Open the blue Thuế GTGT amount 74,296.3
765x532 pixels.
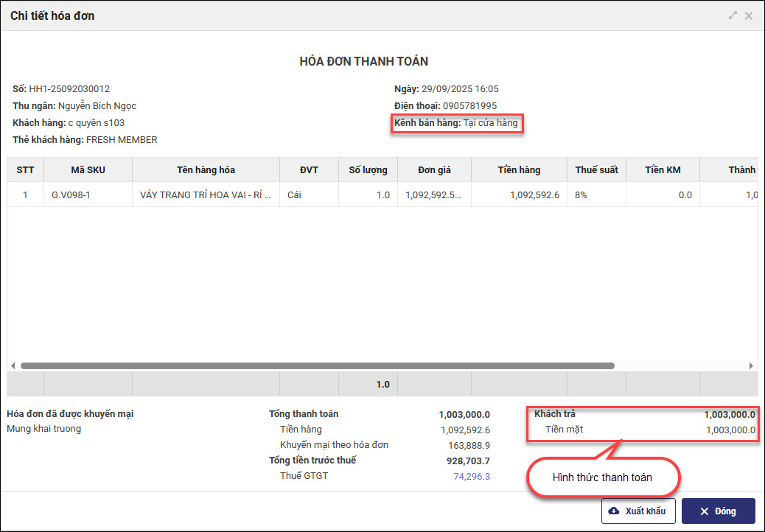(x=472, y=476)
